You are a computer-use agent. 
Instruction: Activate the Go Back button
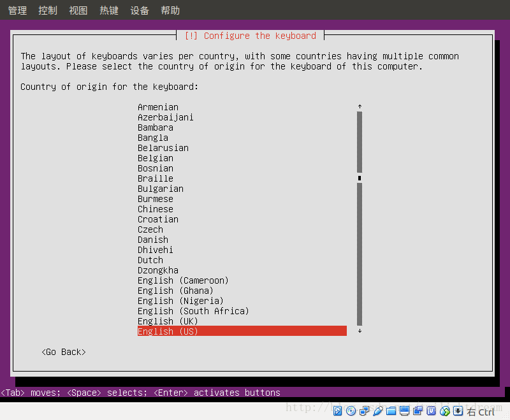[x=63, y=351]
